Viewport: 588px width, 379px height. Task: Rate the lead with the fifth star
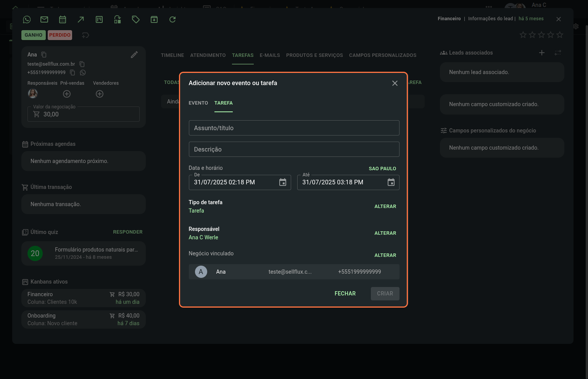(560, 35)
